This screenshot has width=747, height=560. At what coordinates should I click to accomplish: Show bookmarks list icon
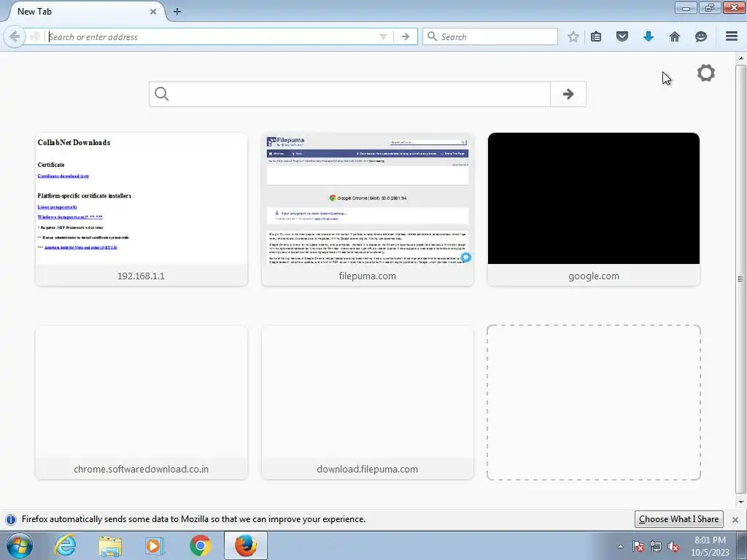[596, 36]
